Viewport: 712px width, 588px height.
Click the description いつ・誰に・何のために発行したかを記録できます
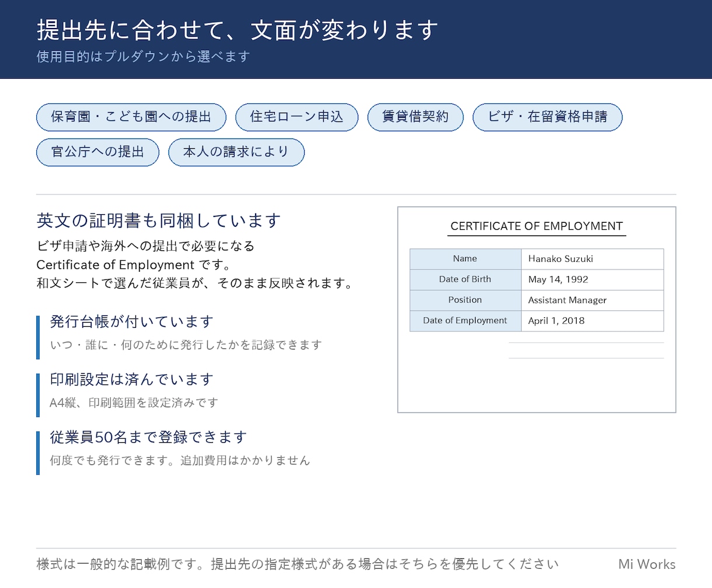pos(186,345)
